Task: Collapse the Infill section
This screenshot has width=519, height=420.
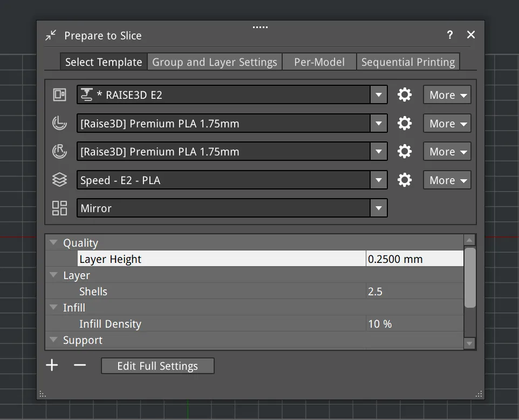Action: click(53, 307)
